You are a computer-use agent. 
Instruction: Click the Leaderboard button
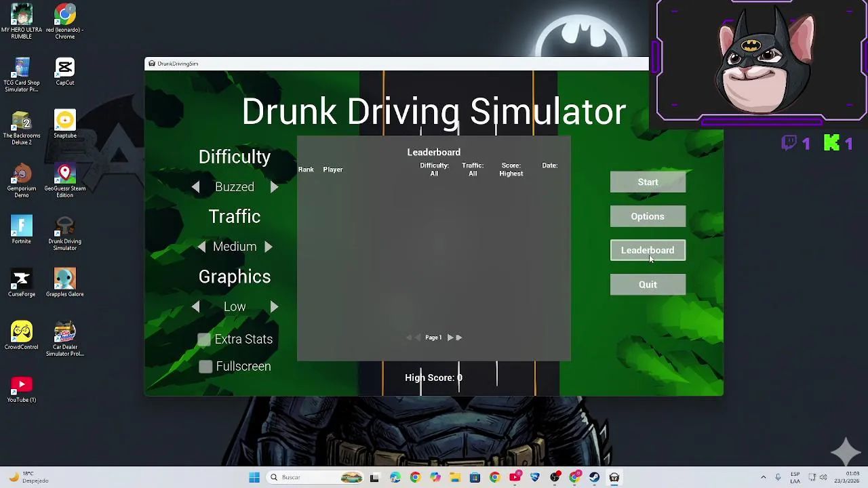tap(648, 250)
